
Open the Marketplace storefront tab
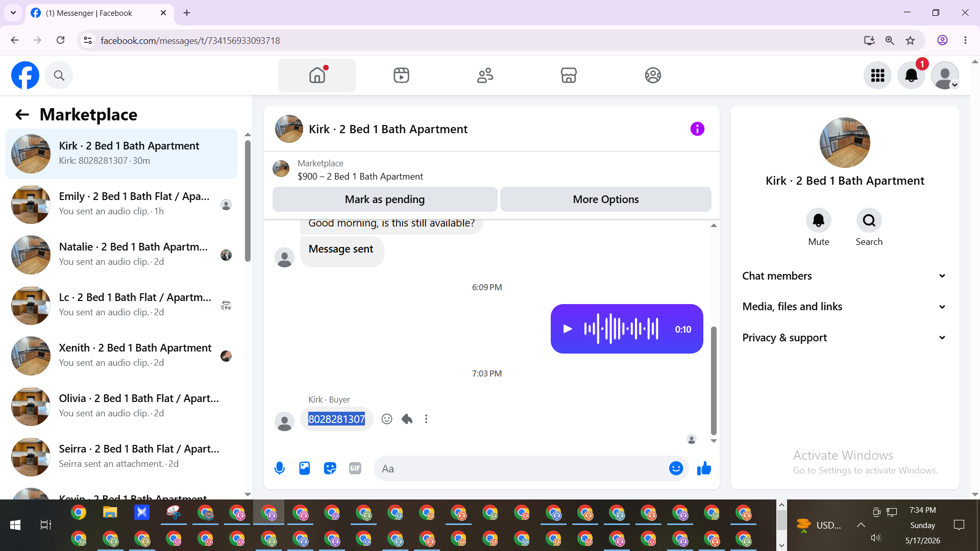[569, 76]
